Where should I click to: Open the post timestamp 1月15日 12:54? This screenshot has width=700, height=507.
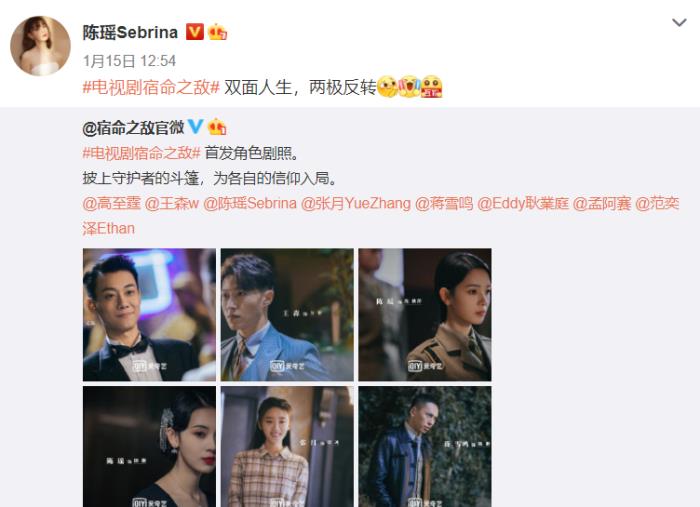click(x=129, y=61)
